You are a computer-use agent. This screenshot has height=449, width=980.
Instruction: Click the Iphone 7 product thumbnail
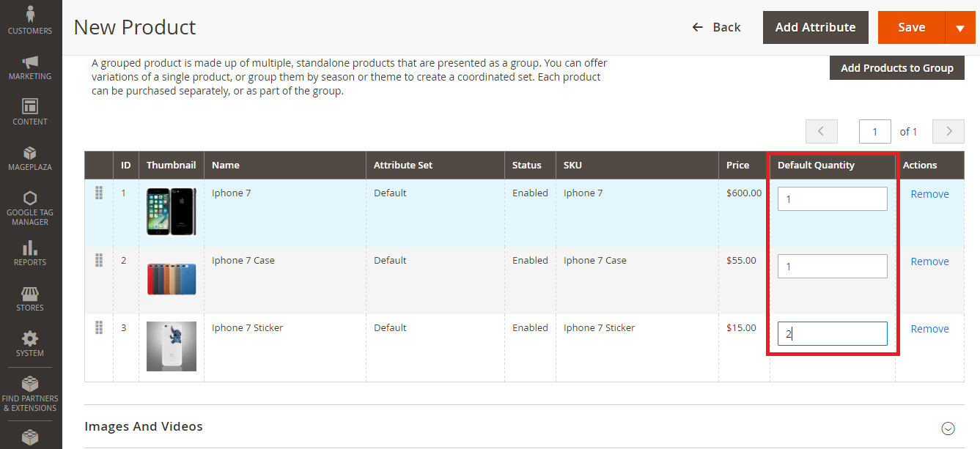(172, 212)
